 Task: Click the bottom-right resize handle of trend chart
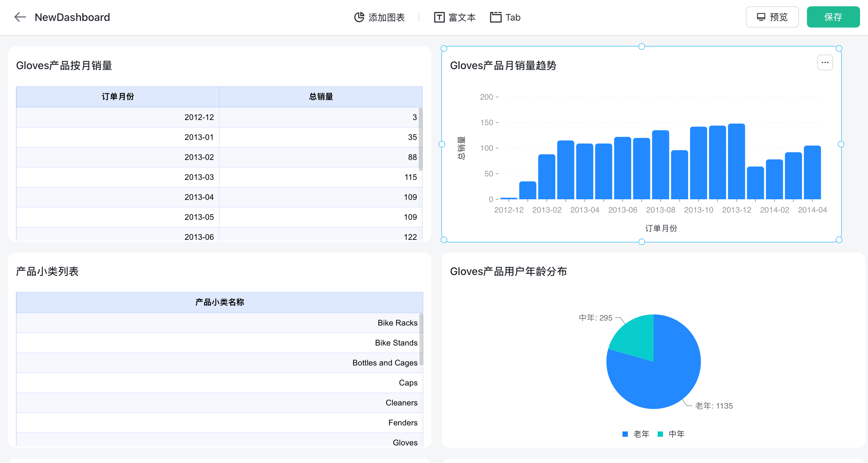point(839,240)
